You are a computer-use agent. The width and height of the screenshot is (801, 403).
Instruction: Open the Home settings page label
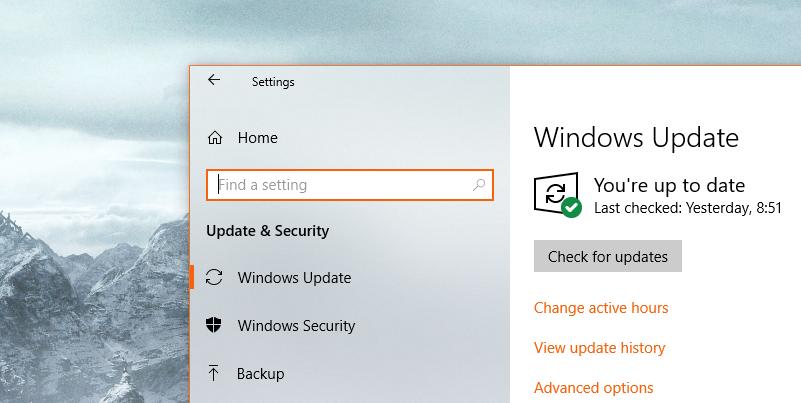tap(257, 138)
